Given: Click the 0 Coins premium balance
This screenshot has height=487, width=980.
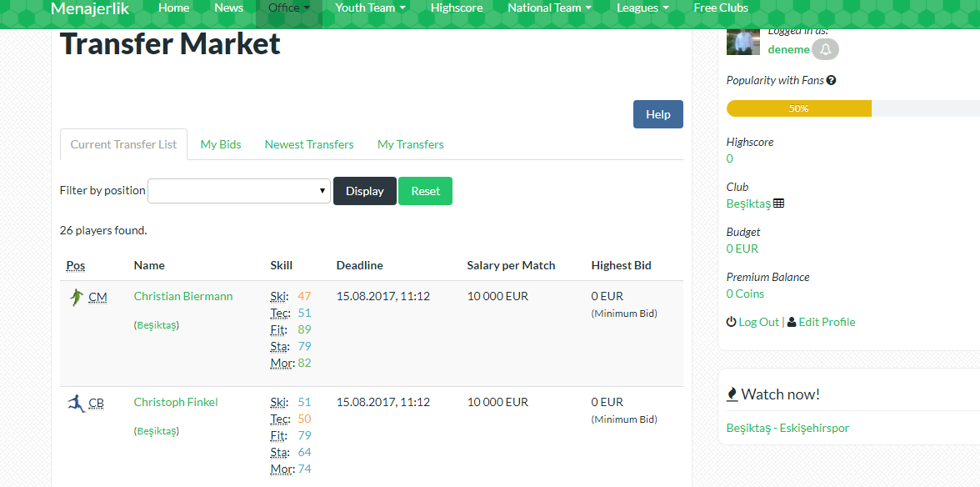Looking at the screenshot, I should point(745,294).
